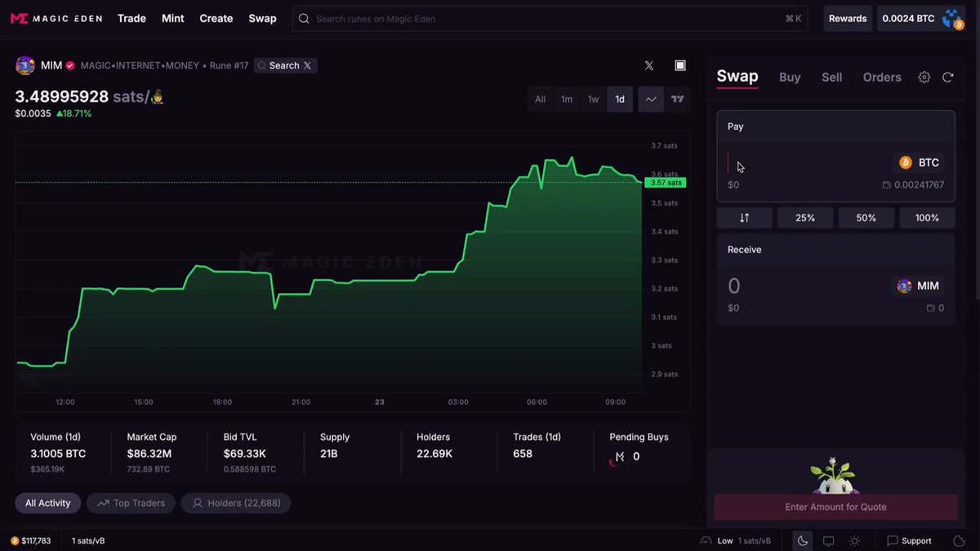Open the Swap nav menu
980x551 pixels.
(x=262, y=18)
